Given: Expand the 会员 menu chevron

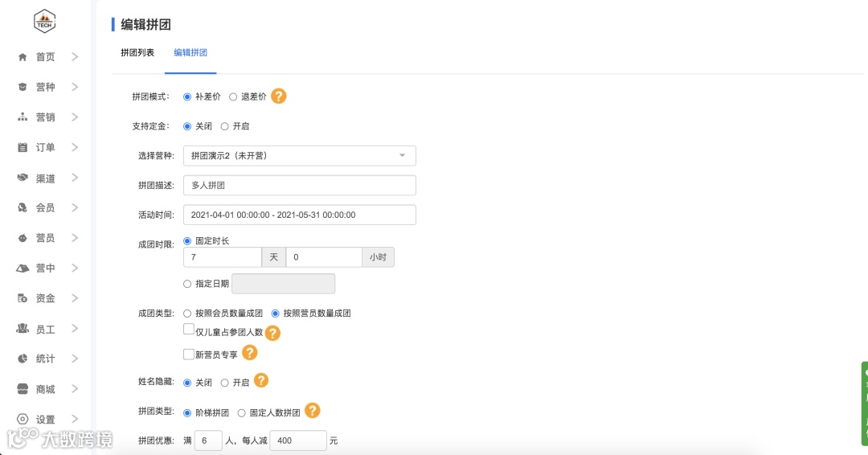Looking at the screenshot, I should tap(75, 207).
